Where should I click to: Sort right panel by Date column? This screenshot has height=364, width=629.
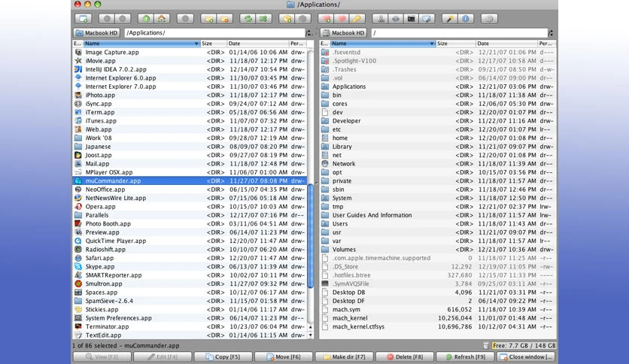506,44
